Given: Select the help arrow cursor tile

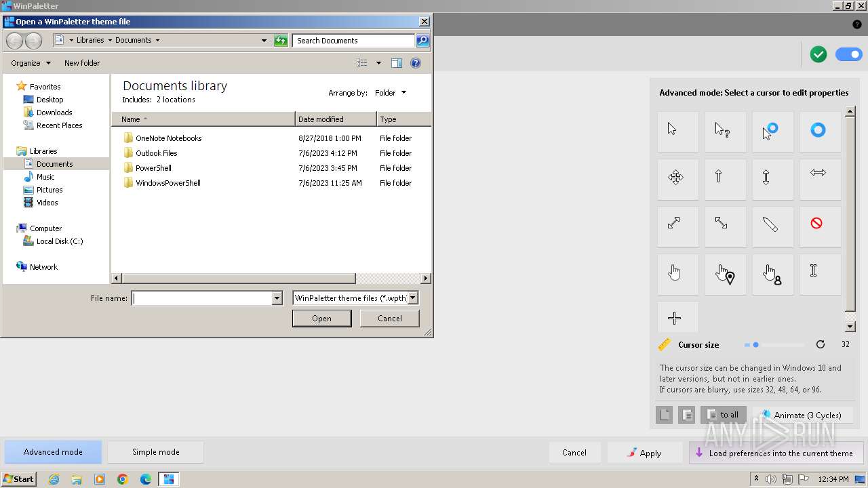Looking at the screenshot, I should tap(725, 132).
